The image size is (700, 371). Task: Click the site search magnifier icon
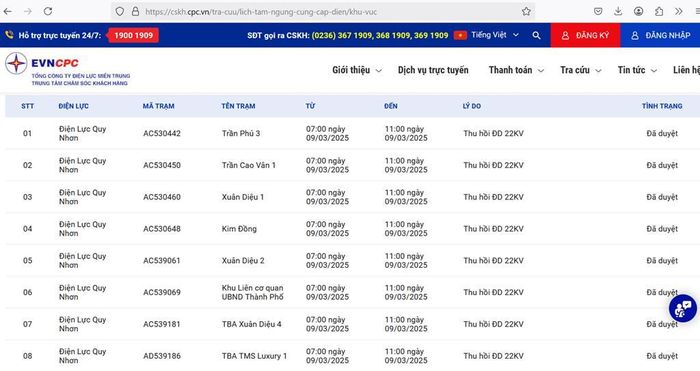(537, 35)
